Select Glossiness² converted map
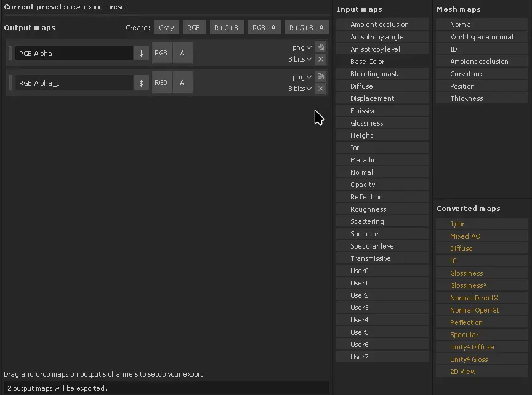The width and height of the screenshot is (532, 395). pos(482,285)
